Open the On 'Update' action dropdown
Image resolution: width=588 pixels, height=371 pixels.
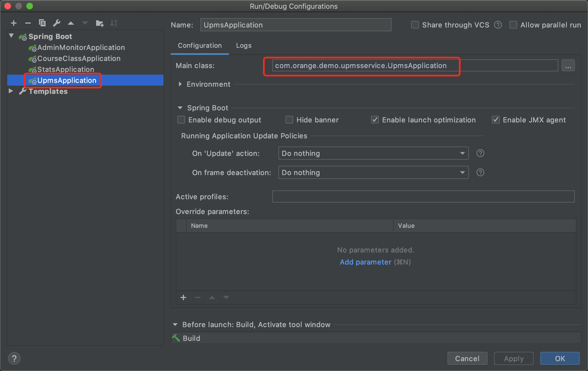pos(373,153)
